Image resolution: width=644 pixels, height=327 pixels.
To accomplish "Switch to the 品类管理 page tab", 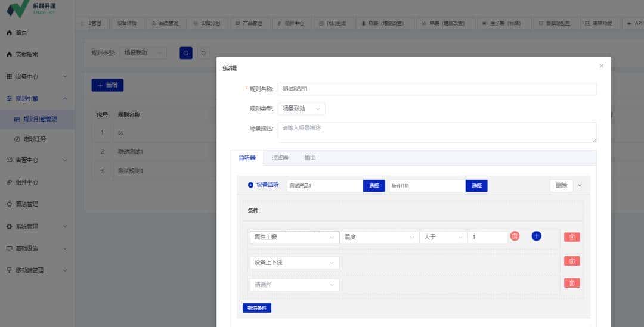I will click(x=166, y=23).
